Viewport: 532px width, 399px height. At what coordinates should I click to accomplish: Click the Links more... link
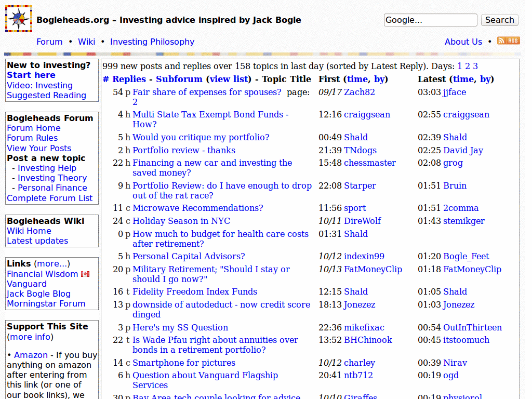pyautogui.click(x=52, y=263)
